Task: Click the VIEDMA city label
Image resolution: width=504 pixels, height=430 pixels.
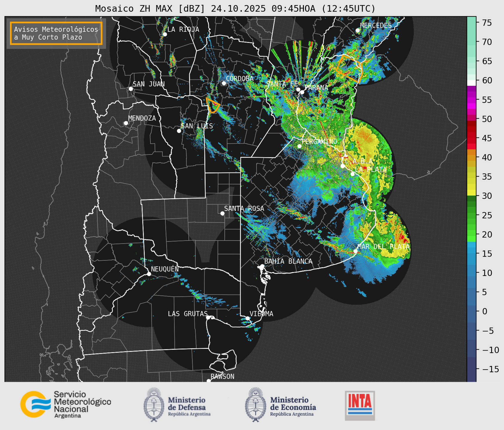Action: pyautogui.click(x=261, y=314)
